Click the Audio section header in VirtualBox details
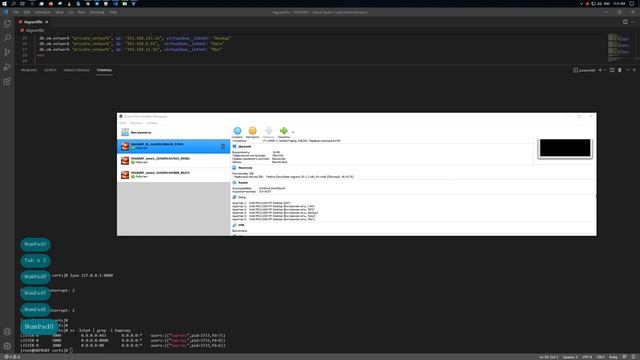This screenshot has width=640, height=360. coord(240,182)
